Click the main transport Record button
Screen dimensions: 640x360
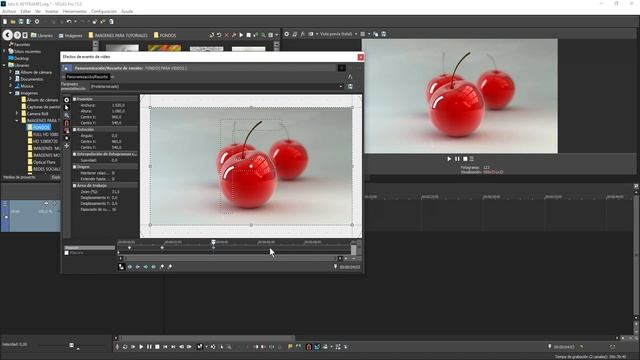[x=117, y=347]
